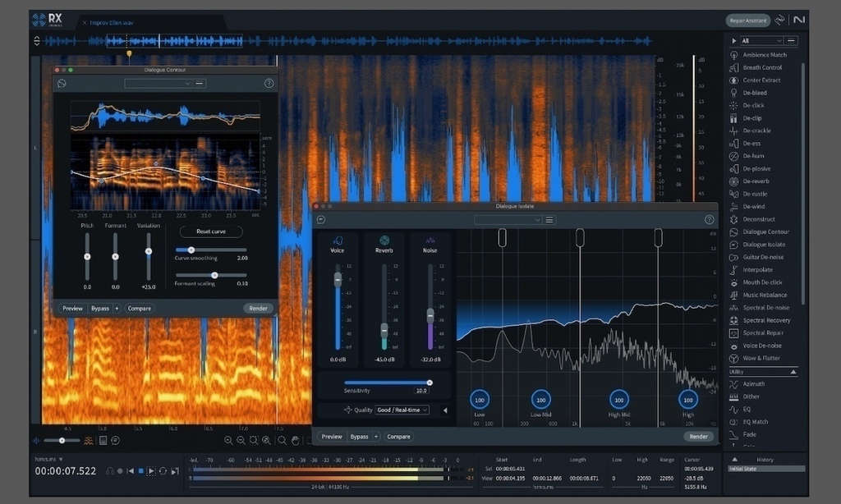Image resolution: width=841 pixels, height=504 pixels.
Task: Collapse Dialogue Isolate advanced settings arrow
Action: pyautogui.click(x=444, y=410)
